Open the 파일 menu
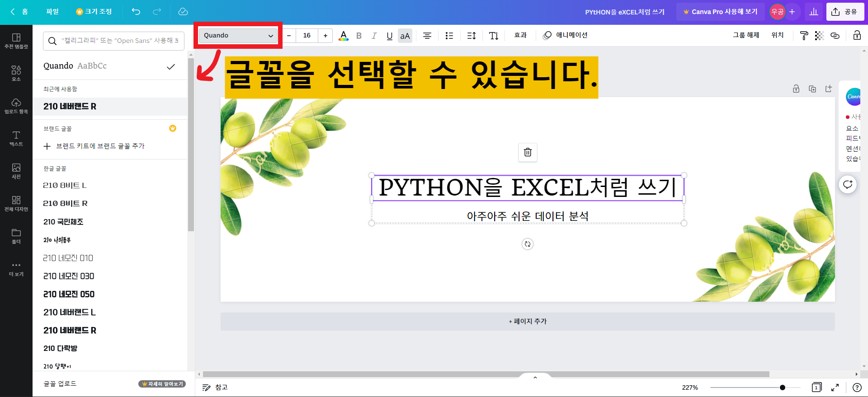This screenshot has width=868, height=397. click(52, 12)
